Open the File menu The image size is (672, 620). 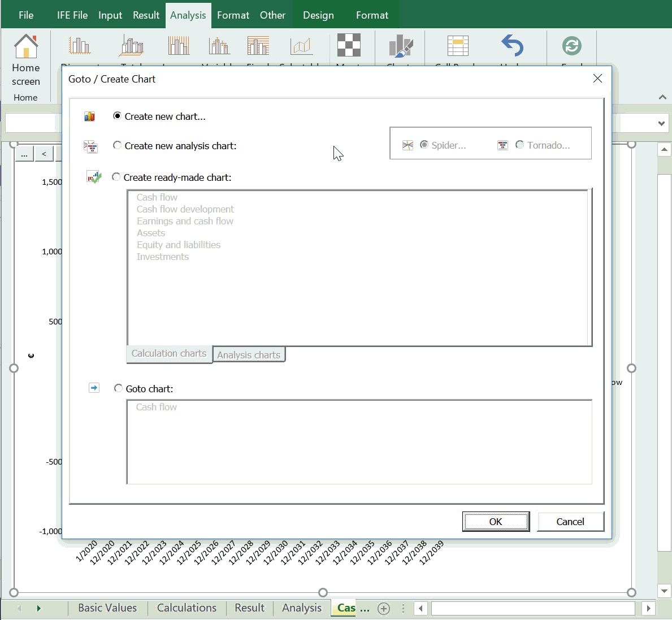(26, 15)
